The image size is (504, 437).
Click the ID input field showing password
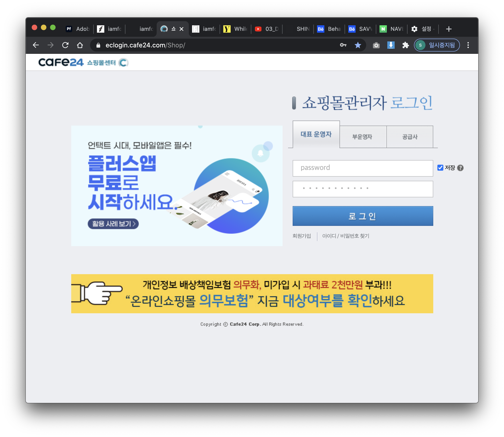click(362, 168)
